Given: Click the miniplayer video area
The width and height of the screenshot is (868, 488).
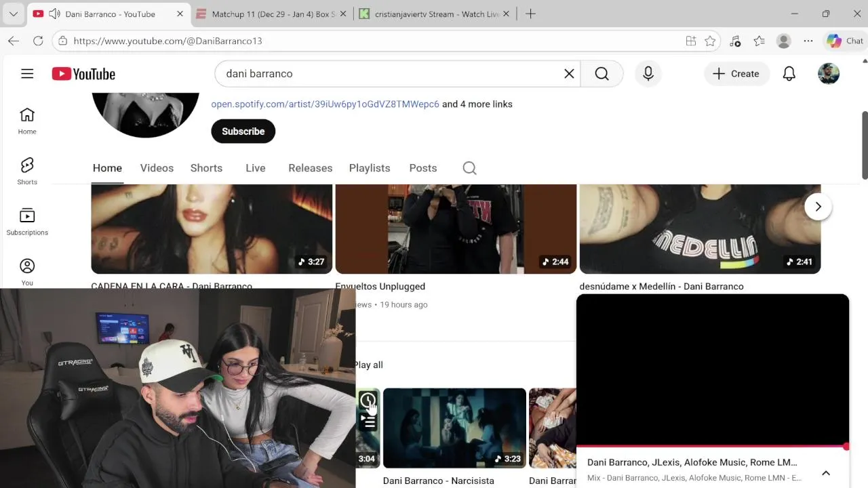Looking at the screenshot, I should [712, 370].
